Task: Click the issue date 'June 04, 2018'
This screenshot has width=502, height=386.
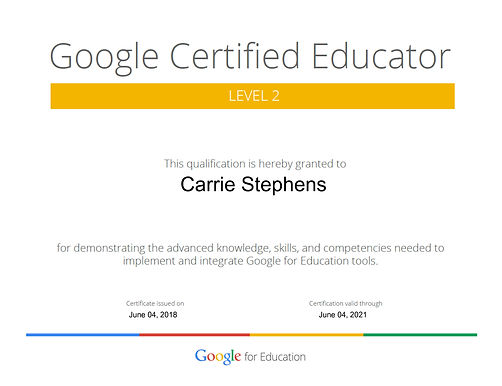Action: pos(153,315)
